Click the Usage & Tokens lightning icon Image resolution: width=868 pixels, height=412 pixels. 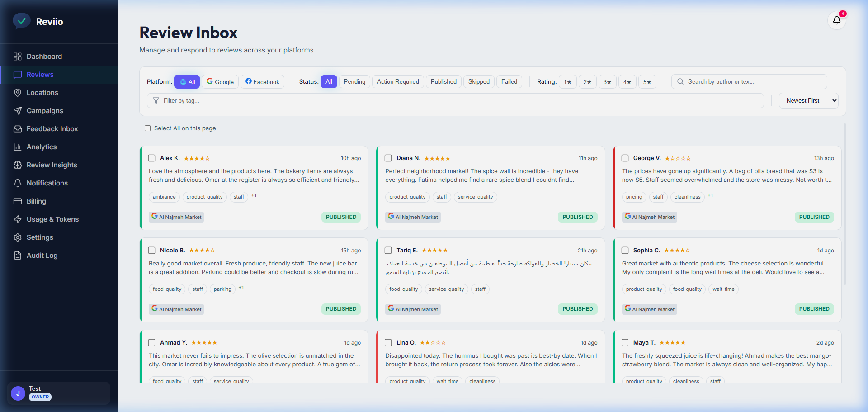(18, 219)
